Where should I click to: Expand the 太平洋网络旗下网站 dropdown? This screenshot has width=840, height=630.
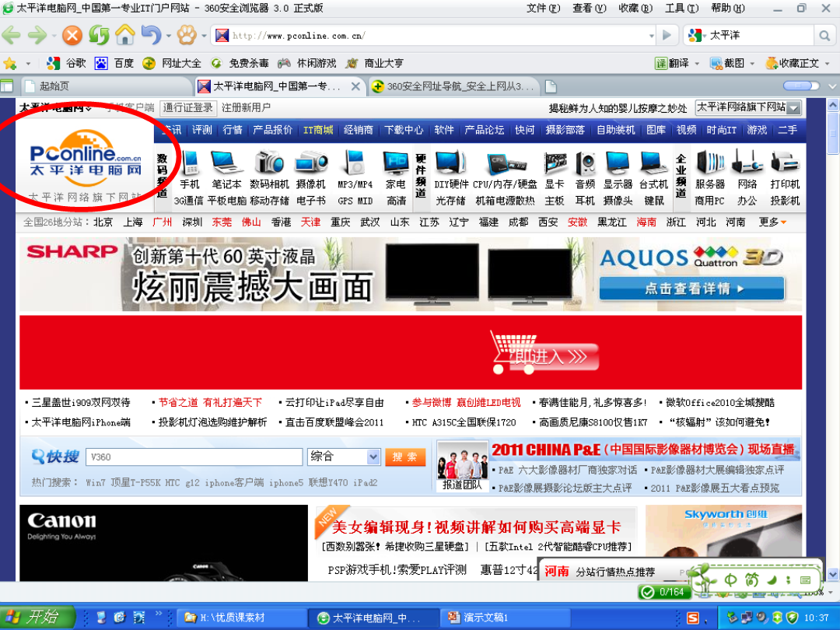tap(794, 107)
